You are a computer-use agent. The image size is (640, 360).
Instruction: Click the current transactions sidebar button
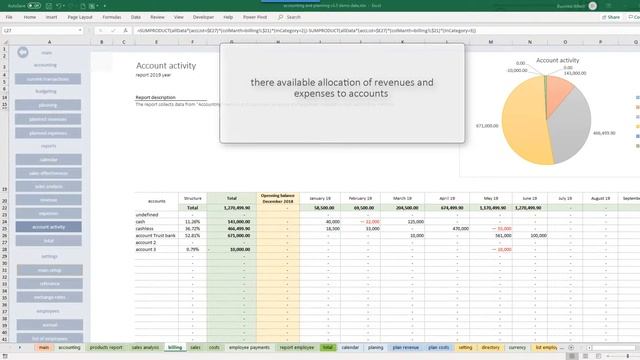48,79
